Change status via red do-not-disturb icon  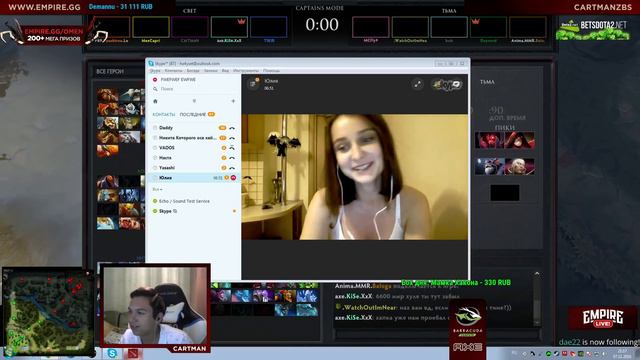point(155,80)
